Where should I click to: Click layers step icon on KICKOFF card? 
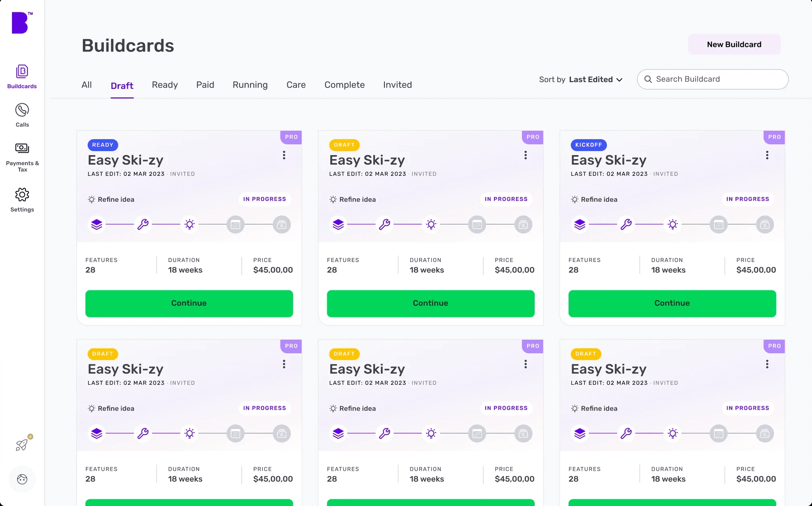[x=580, y=224]
